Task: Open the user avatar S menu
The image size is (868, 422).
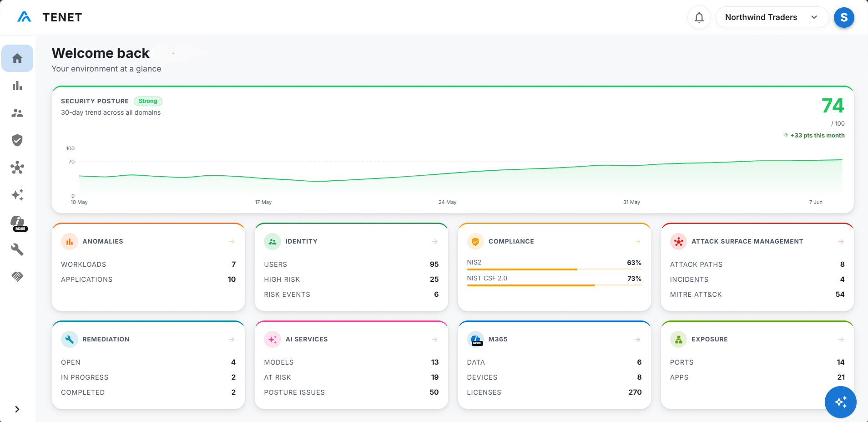Action: 844,17
